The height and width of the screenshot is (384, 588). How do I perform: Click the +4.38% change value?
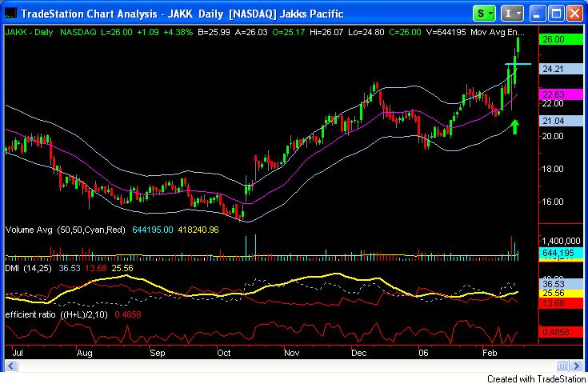pos(178,32)
